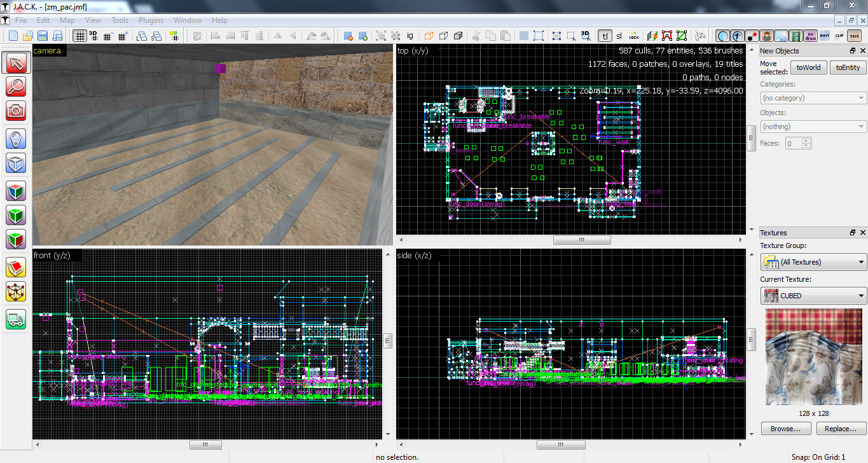This screenshot has height=463, width=868.
Task: Toggle the texture lock 'tl' button
Action: [605, 36]
